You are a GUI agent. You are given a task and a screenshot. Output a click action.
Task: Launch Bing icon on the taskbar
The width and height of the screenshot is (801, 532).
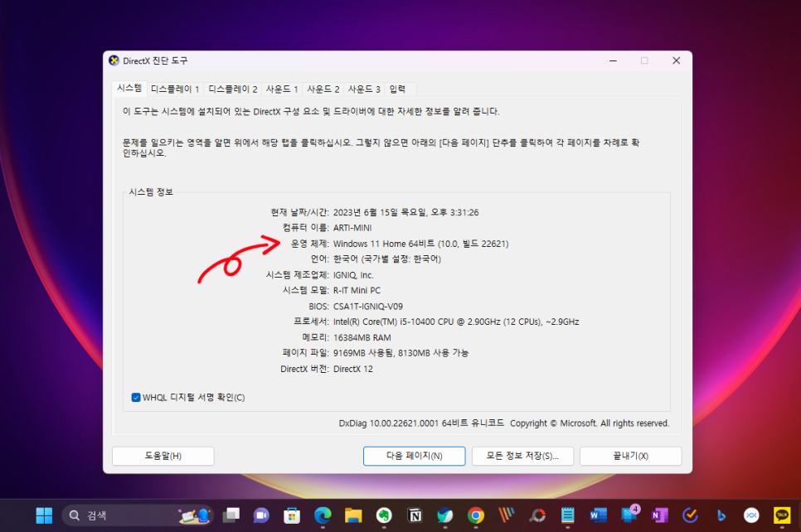point(721,515)
